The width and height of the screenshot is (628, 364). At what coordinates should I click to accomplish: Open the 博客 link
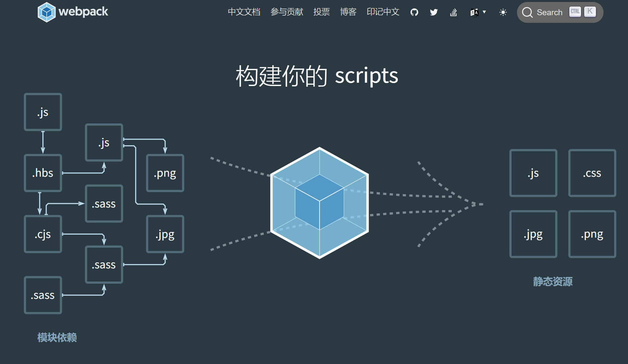pos(348,12)
